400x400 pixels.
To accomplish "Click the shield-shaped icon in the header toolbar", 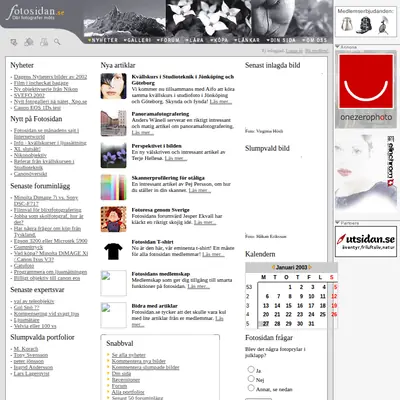I will 14,42.
